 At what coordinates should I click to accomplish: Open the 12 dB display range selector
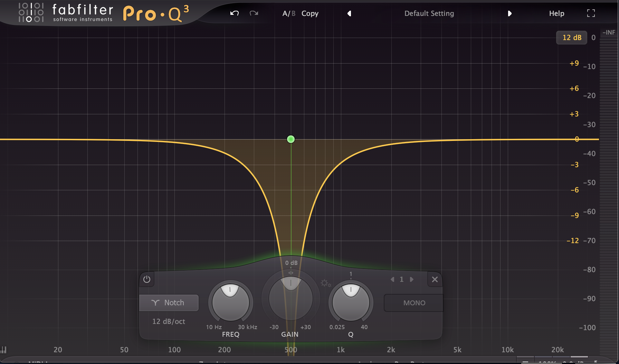click(572, 38)
